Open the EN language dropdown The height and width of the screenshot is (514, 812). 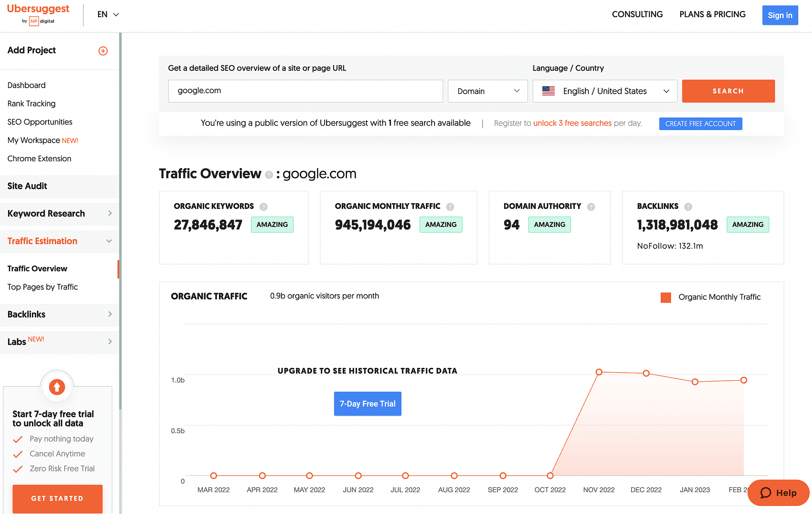(x=108, y=14)
